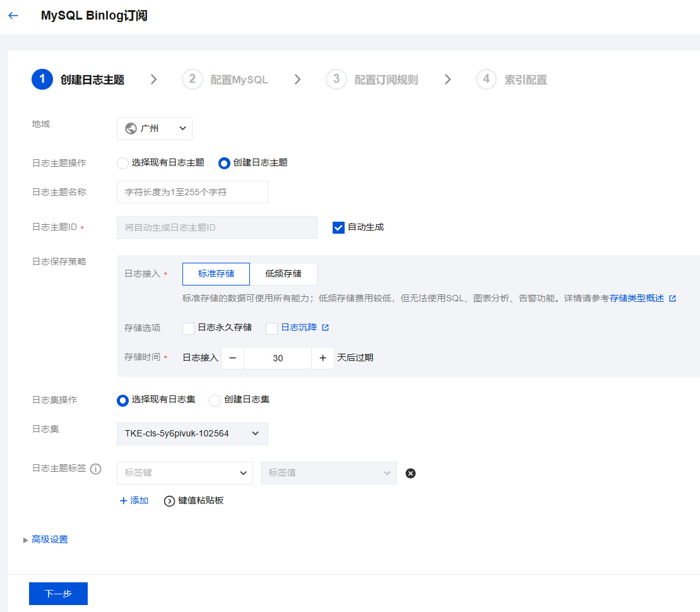
Task: Click the plus icon for storage days
Action: (323, 358)
